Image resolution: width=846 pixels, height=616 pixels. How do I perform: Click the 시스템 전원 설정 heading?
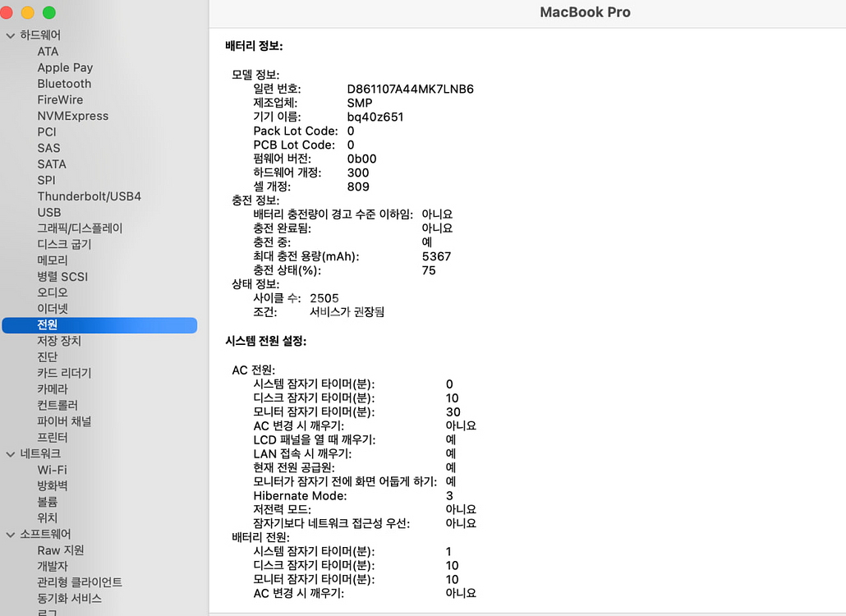pyautogui.click(x=266, y=342)
